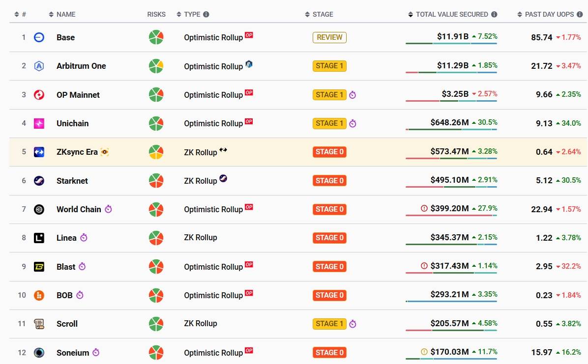This screenshot has height=364, width=588.
Task: Click the Starknet logo icon
Action: (39, 181)
